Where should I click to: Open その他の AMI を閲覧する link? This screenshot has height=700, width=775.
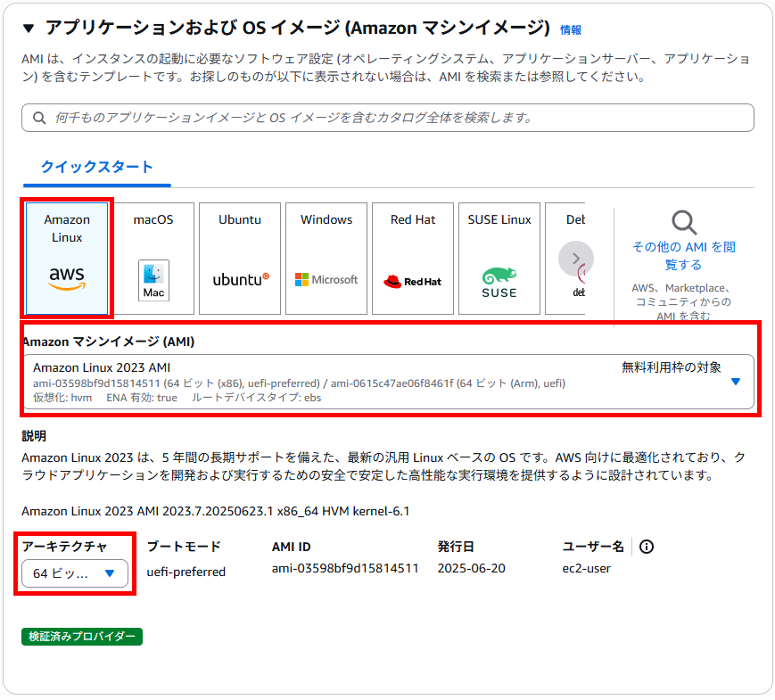[x=683, y=256]
